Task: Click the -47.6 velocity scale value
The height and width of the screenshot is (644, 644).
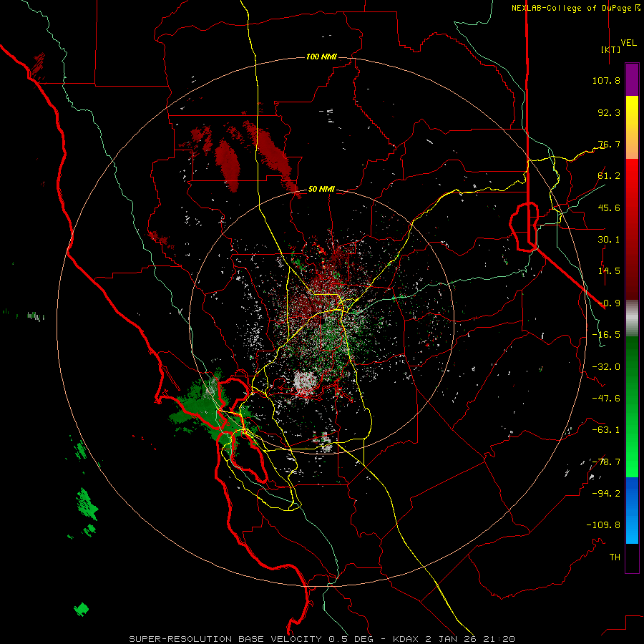Action: pyautogui.click(x=606, y=399)
